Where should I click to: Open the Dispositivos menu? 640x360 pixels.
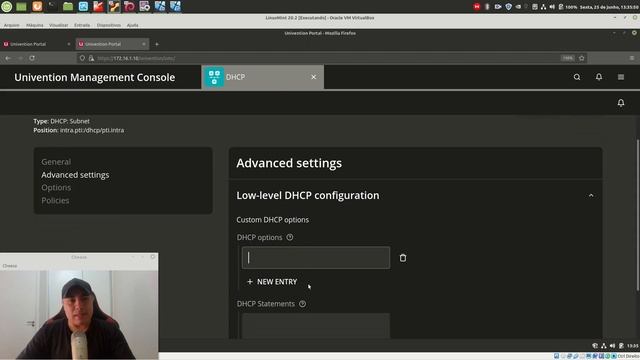click(x=109, y=25)
